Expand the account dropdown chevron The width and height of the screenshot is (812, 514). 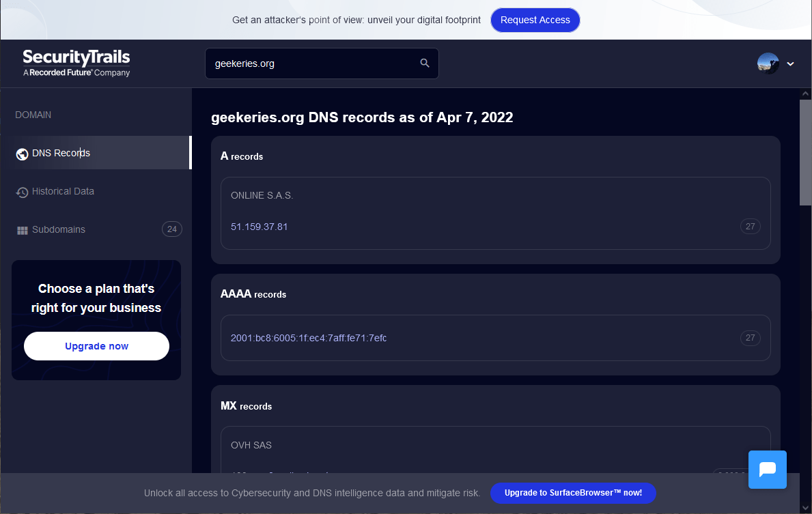(x=790, y=64)
